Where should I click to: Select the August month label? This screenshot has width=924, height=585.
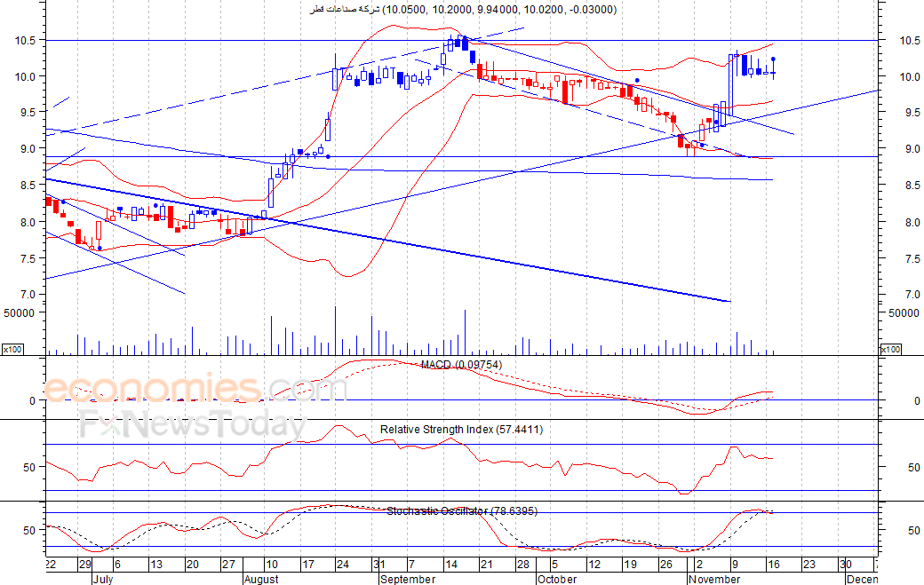(x=261, y=579)
